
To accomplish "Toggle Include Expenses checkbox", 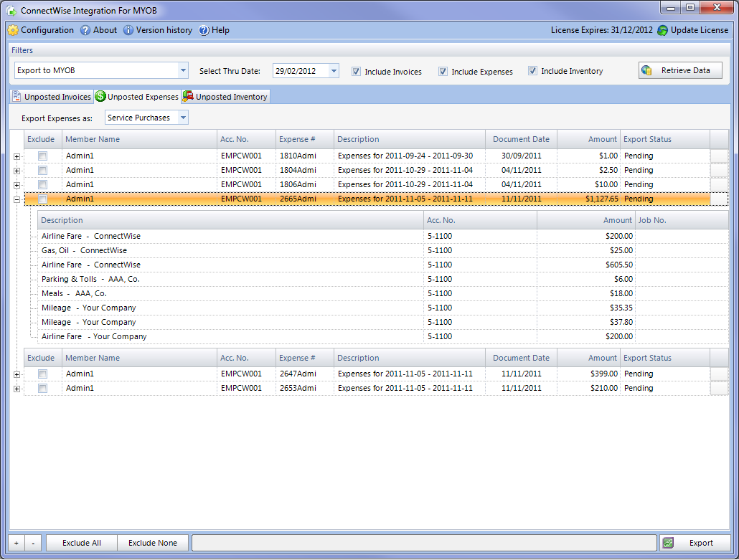I will click(x=443, y=71).
